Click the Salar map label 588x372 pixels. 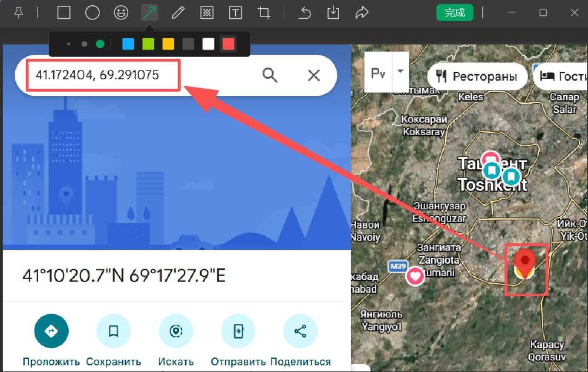pyautogui.click(x=564, y=109)
